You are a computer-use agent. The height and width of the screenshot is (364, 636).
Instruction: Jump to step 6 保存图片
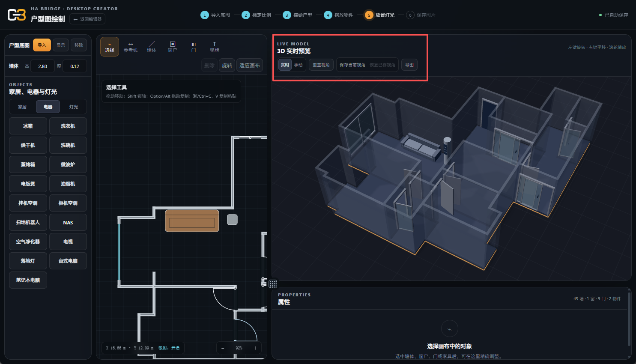[x=421, y=15]
